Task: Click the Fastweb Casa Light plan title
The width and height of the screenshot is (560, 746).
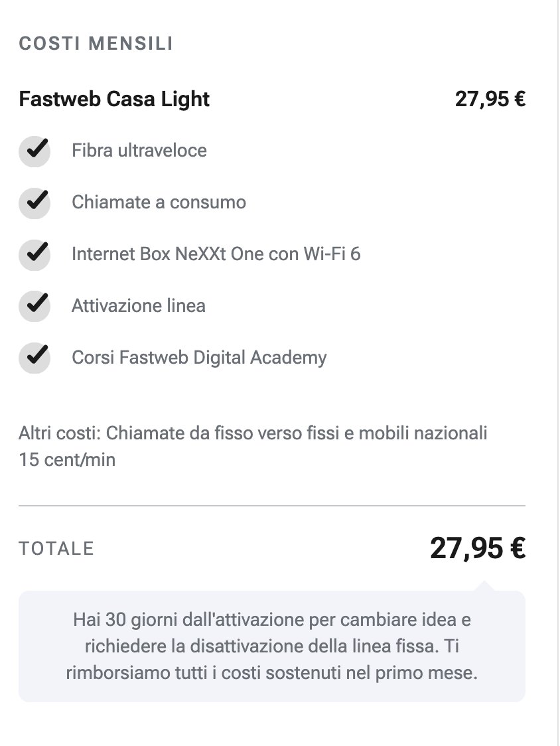Action: coord(114,99)
